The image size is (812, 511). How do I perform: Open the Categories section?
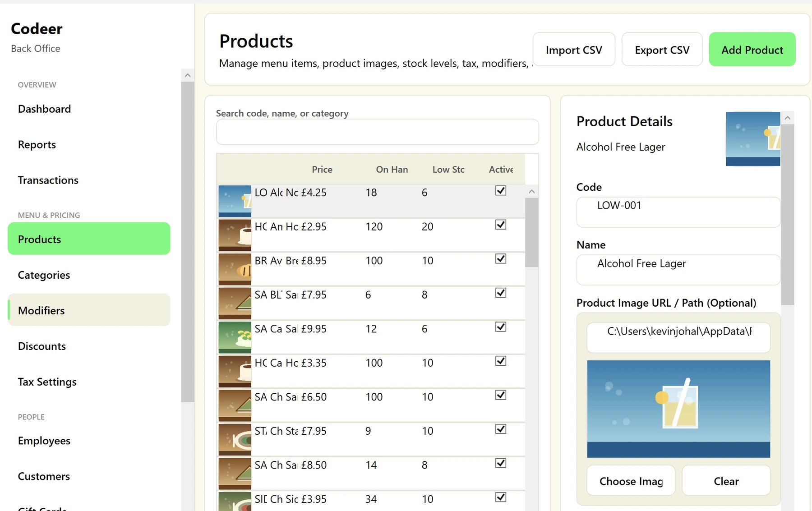89,275
